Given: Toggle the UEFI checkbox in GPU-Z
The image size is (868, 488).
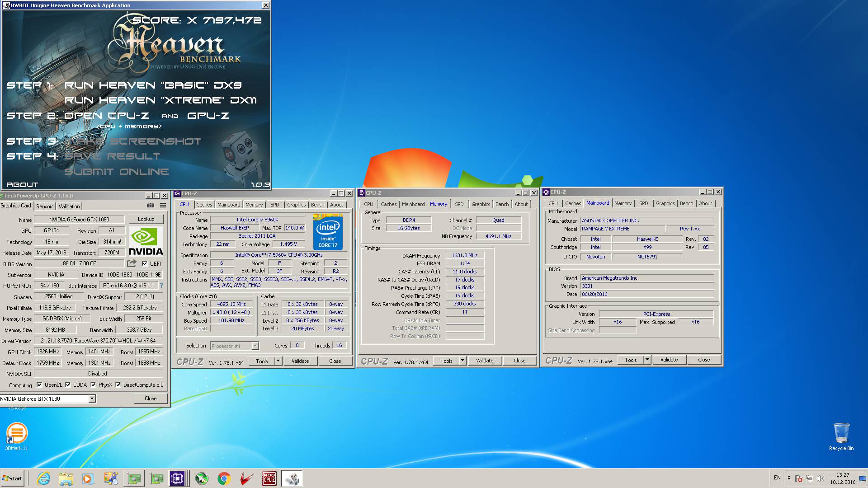Looking at the screenshot, I should click(145, 263).
